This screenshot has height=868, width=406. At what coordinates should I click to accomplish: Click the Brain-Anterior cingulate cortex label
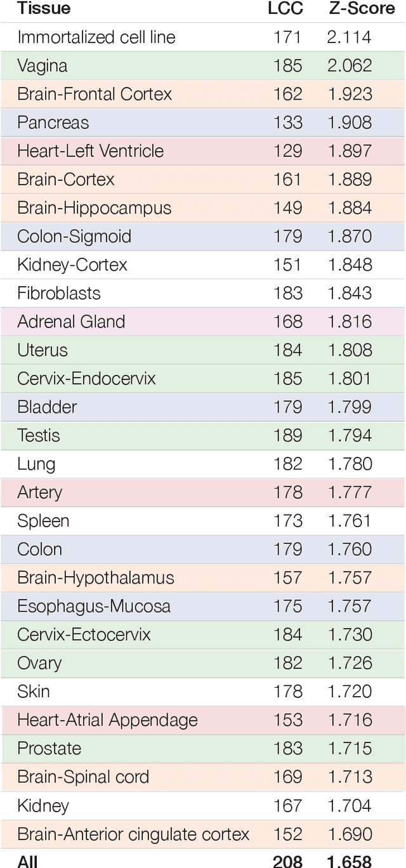(x=133, y=834)
